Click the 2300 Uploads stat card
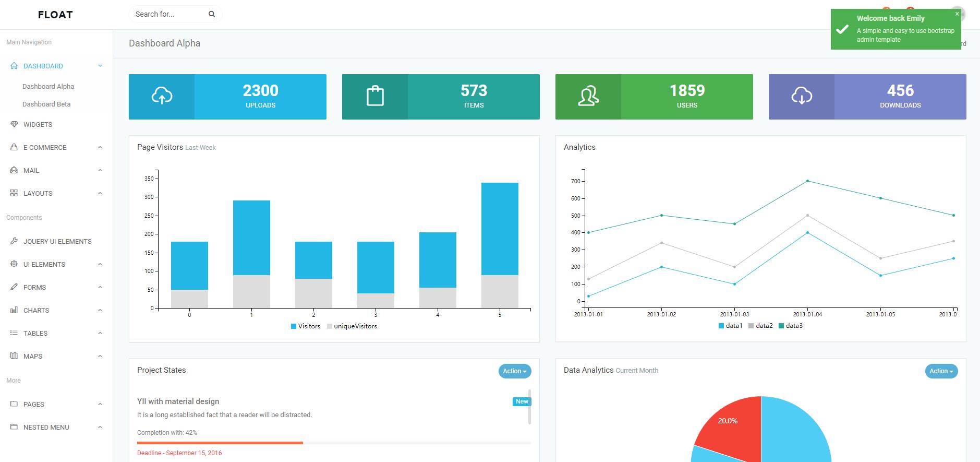The width and height of the screenshot is (980, 462). click(x=227, y=97)
